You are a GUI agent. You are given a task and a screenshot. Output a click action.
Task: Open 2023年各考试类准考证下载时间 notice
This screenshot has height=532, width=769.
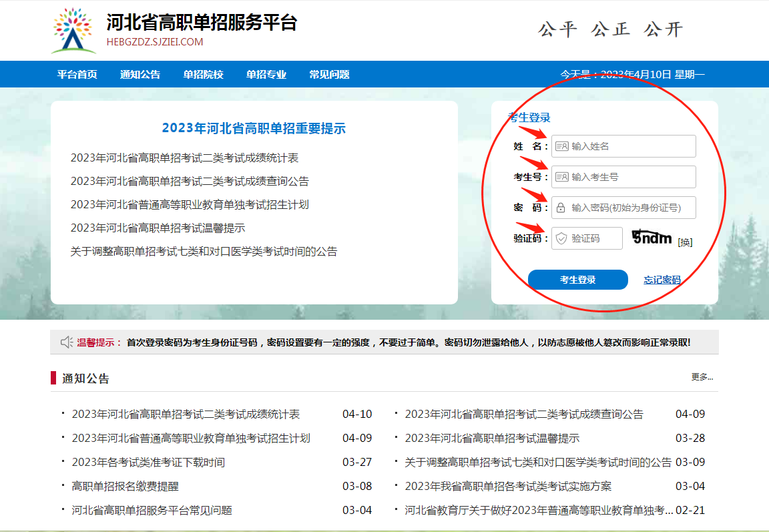tap(148, 463)
